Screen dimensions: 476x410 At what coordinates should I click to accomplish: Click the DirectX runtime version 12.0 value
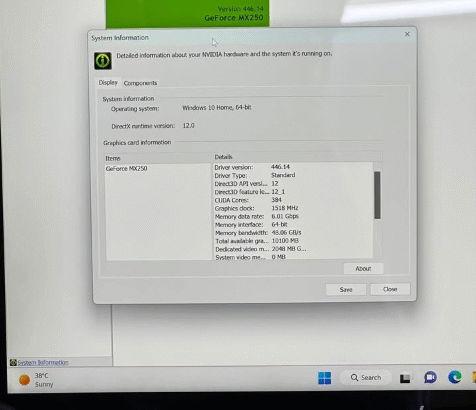tap(188, 126)
